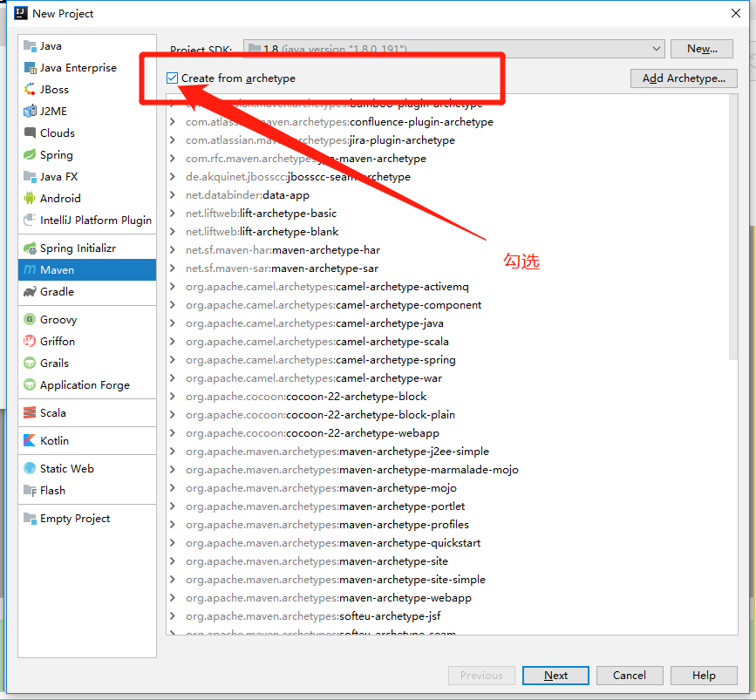Click the Java Enterprise icon
The image size is (756, 700).
[x=30, y=68]
